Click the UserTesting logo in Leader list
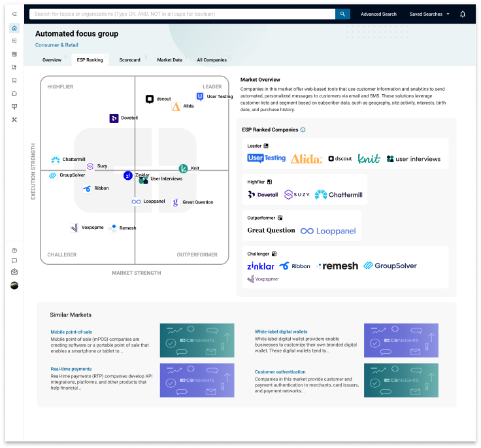The width and height of the screenshot is (481, 448). coord(266,158)
